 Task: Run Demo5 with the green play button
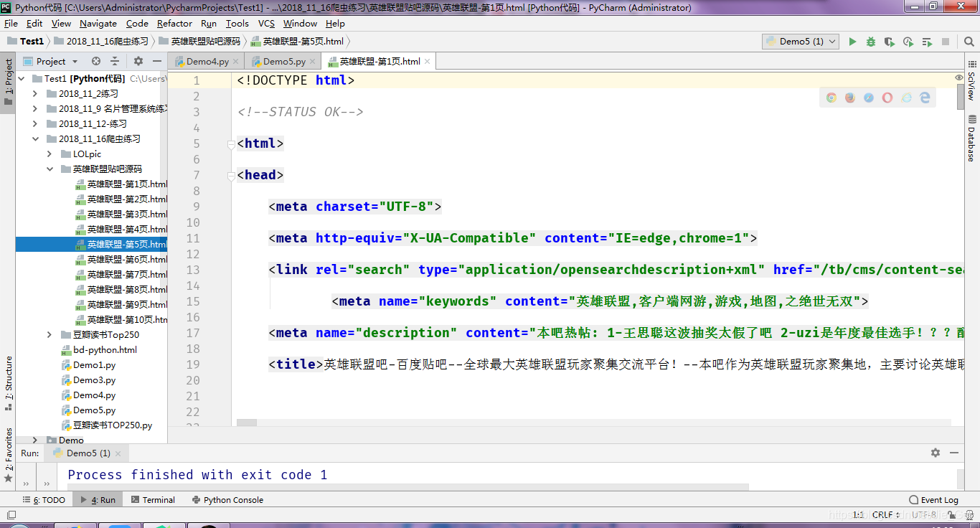click(x=852, y=42)
